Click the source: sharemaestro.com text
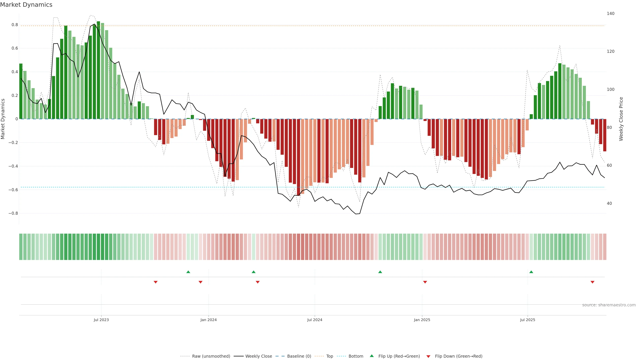 (x=609, y=305)
